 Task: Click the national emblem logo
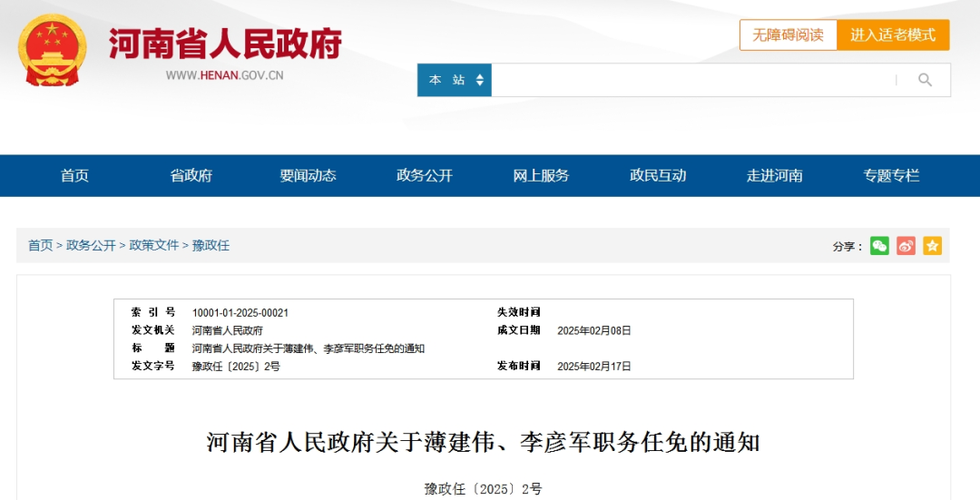(53, 50)
